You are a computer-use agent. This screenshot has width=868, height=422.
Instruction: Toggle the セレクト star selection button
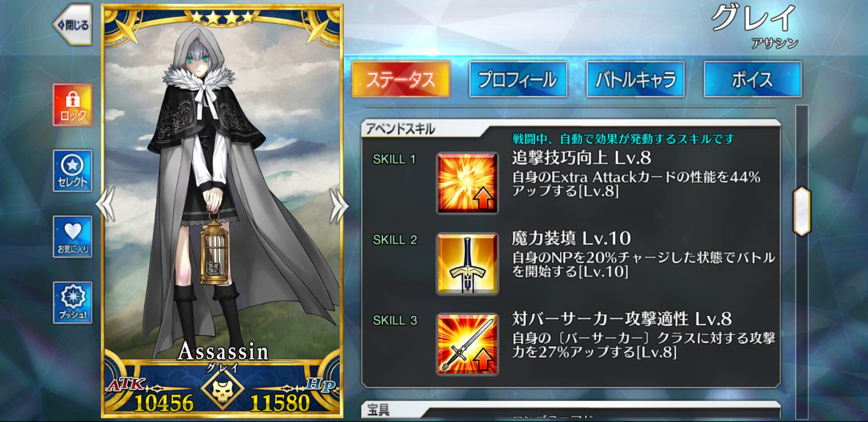pyautogui.click(x=72, y=171)
